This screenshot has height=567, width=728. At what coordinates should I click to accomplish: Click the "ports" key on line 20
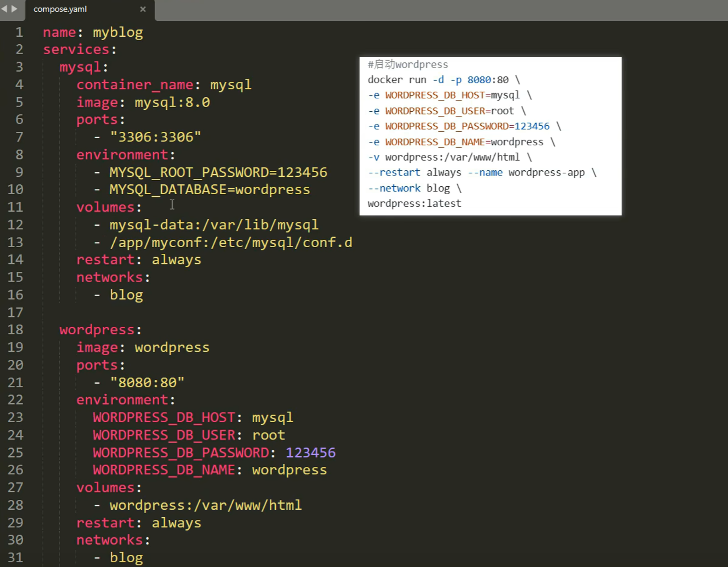tap(97, 365)
